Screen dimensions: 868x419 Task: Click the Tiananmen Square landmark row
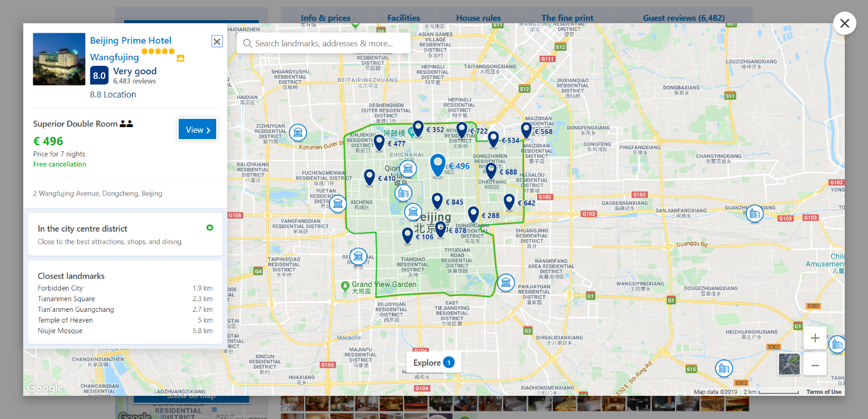[x=125, y=299]
